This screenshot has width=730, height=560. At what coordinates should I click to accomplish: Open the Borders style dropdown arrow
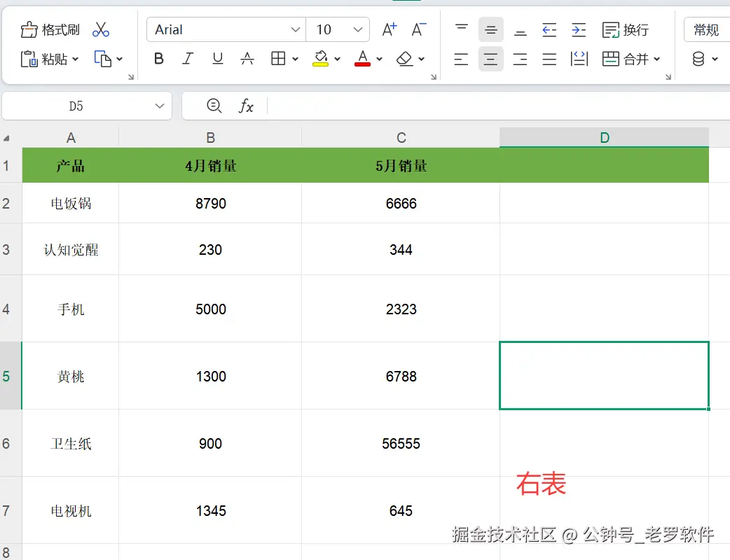coord(295,59)
